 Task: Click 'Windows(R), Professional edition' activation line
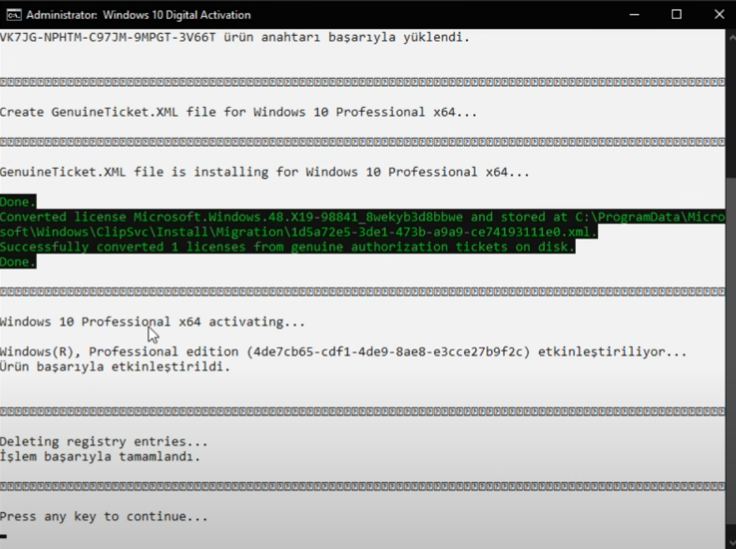tap(344, 351)
